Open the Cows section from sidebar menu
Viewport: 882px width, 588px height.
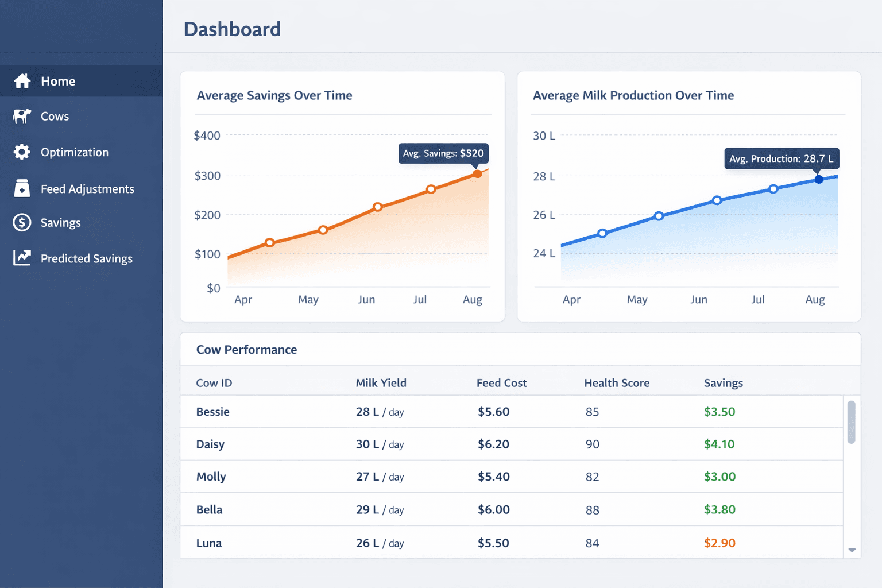tap(55, 116)
